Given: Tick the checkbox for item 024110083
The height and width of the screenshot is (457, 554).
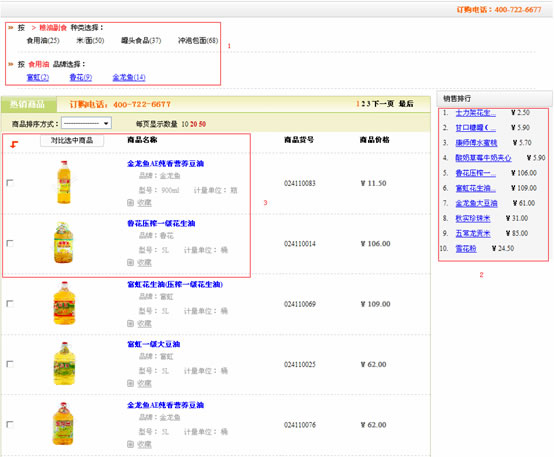Looking at the screenshot, I should point(10,183).
